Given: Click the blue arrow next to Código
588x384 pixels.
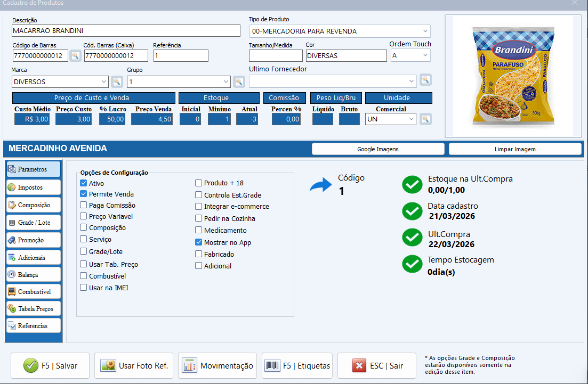Looking at the screenshot, I should click(321, 185).
